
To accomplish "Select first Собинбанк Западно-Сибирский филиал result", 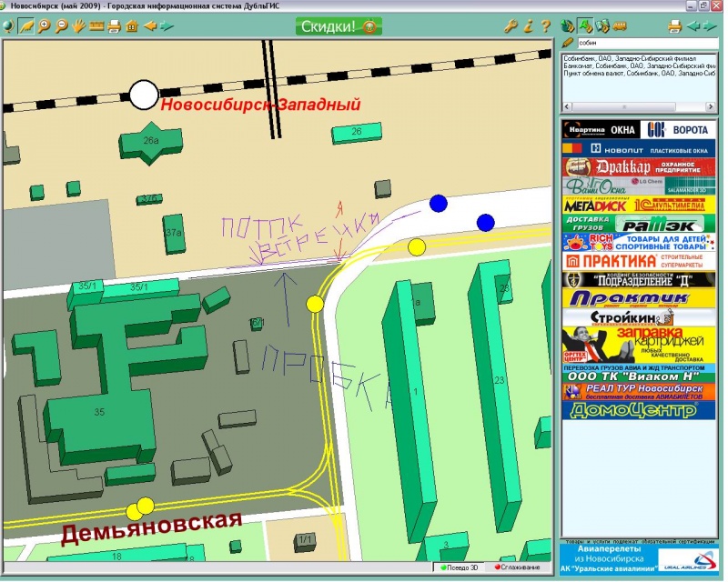I will pos(637,59).
